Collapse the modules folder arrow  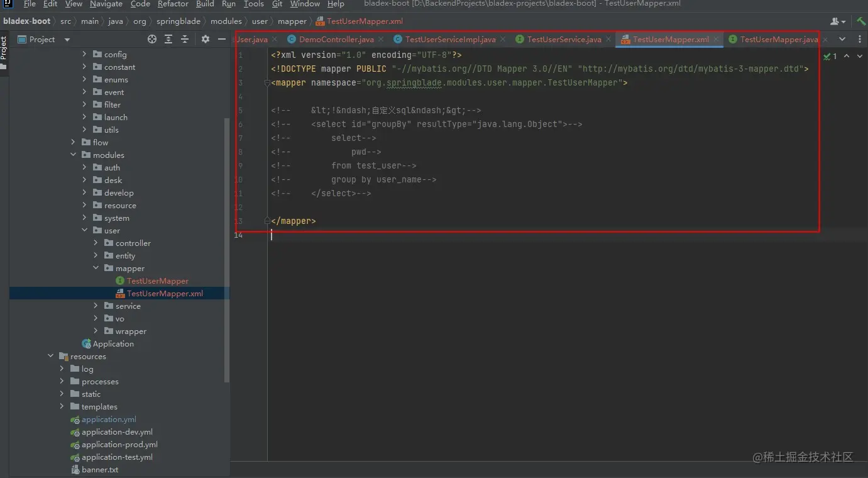[x=74, y=155]
